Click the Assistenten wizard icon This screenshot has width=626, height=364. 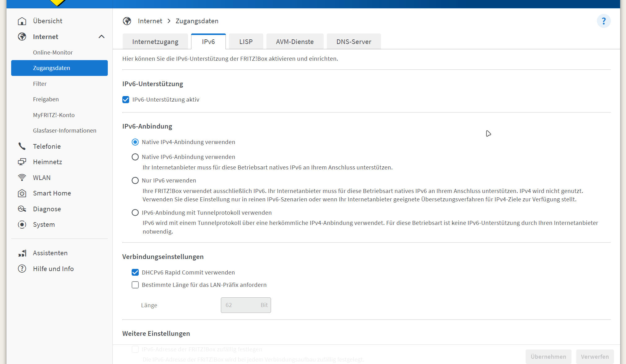click(22, 253)
